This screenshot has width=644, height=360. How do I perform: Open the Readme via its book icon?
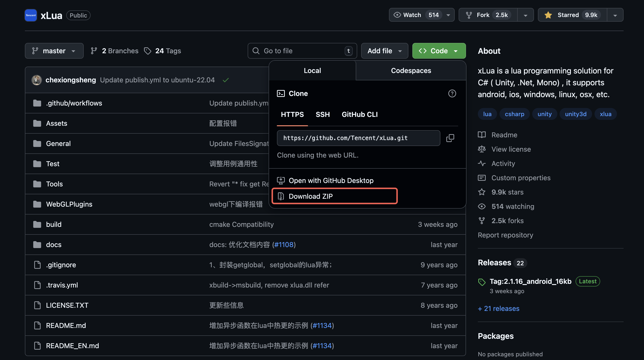(x=482, y=135)
